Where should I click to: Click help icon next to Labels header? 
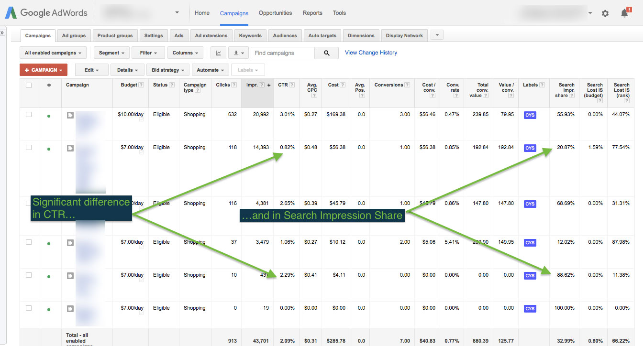click(542, 85)
